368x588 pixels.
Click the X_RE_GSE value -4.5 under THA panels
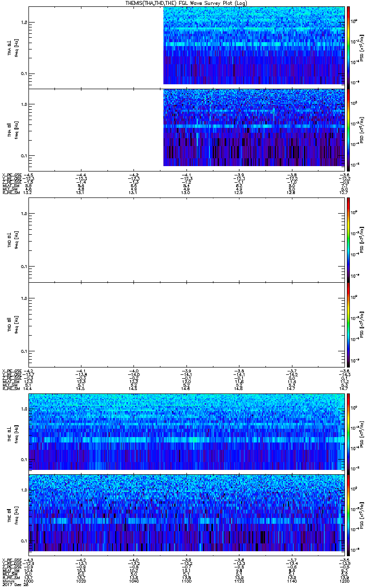[29, 175]
